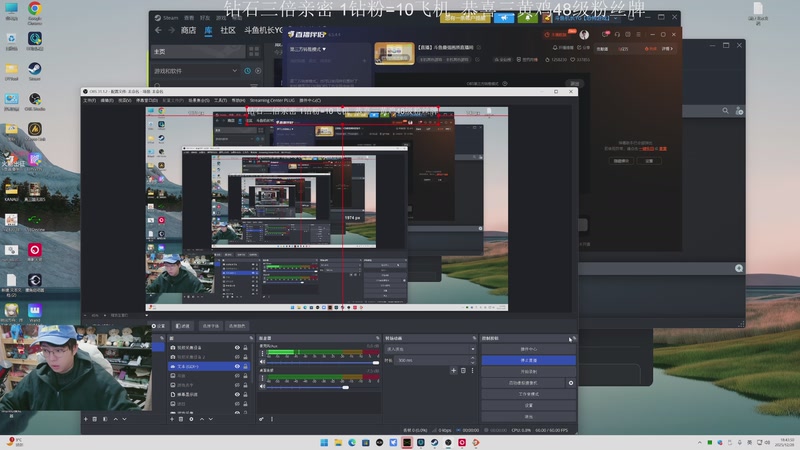Open options dots for second mixer channel

point(263,378)
